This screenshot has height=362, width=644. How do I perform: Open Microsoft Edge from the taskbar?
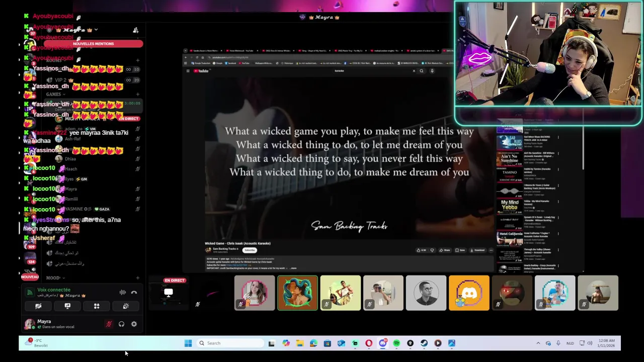pyautogui.click(x=313, y=343)
